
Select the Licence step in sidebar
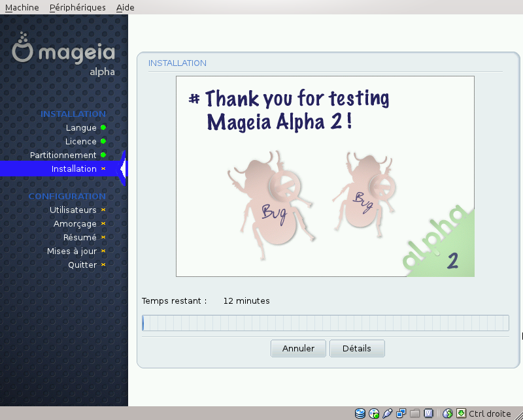80,141
